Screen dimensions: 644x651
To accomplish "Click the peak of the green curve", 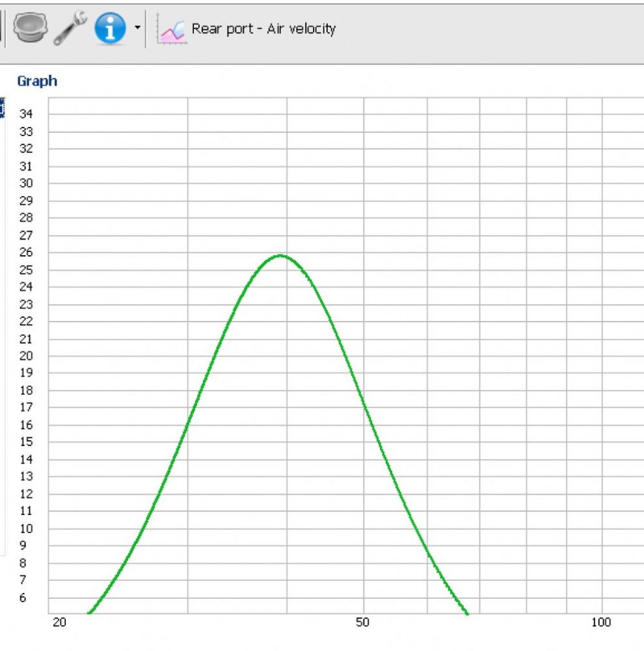I will pos(281,256).
